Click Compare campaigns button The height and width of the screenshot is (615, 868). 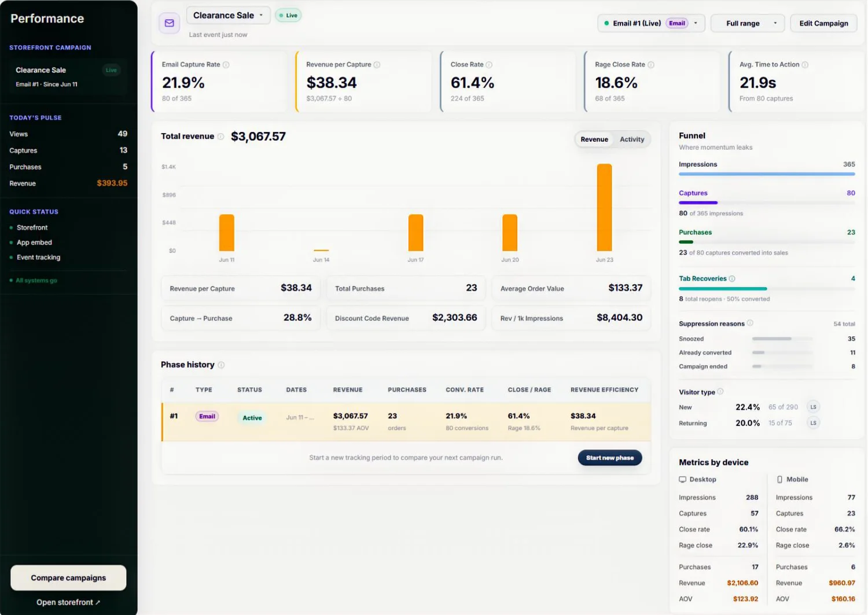[68, 578]
